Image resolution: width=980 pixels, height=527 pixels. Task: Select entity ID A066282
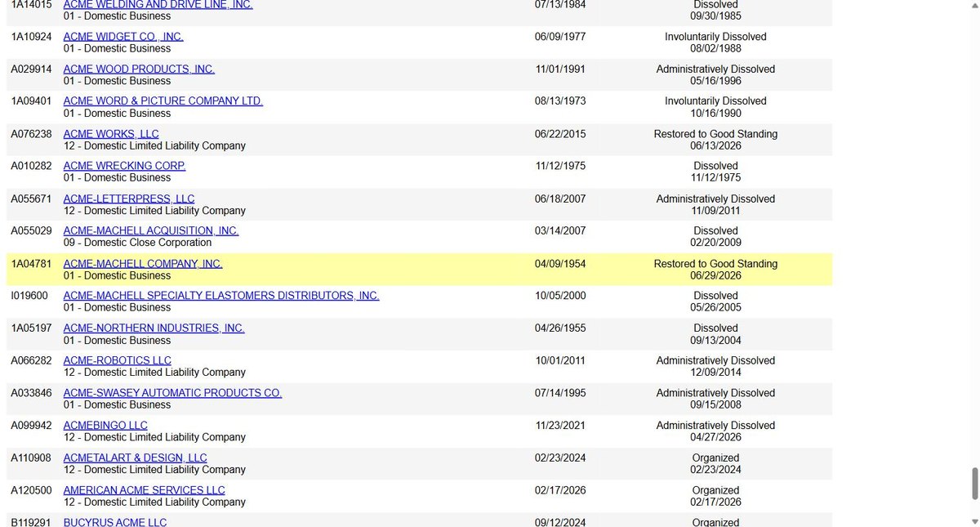click(31, 360)
